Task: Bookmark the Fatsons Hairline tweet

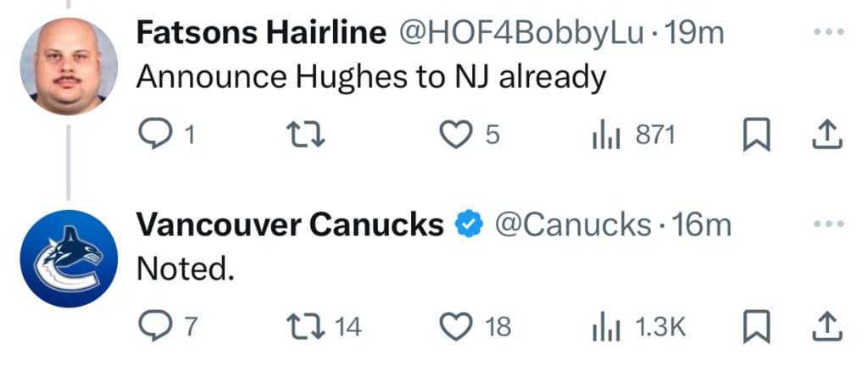Action: [x=754, y=135]
